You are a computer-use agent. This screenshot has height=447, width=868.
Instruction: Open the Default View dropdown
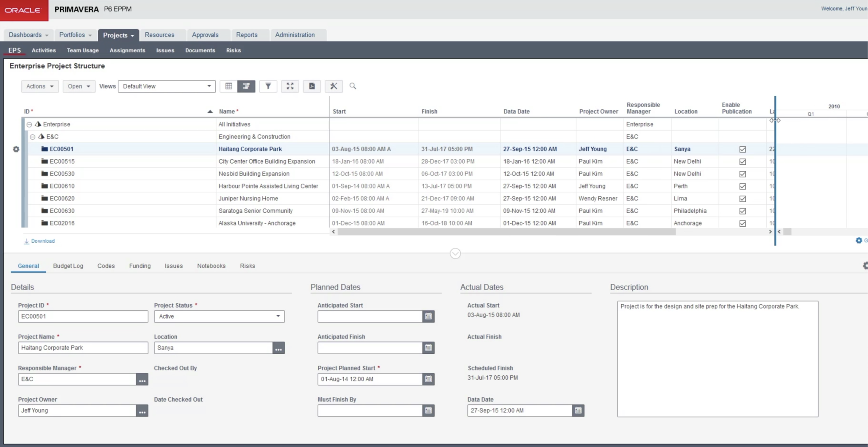pyautogui.click(x=208, y=86)
